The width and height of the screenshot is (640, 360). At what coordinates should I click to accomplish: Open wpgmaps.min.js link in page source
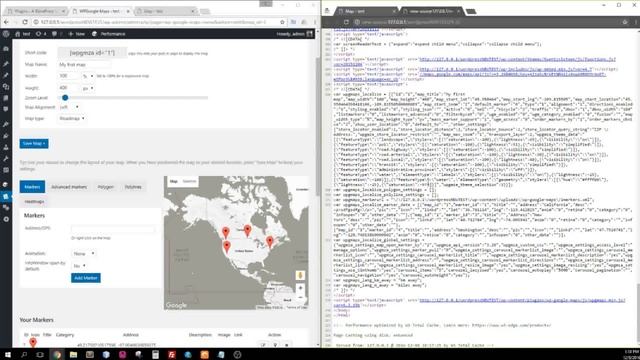coord(522,300)
